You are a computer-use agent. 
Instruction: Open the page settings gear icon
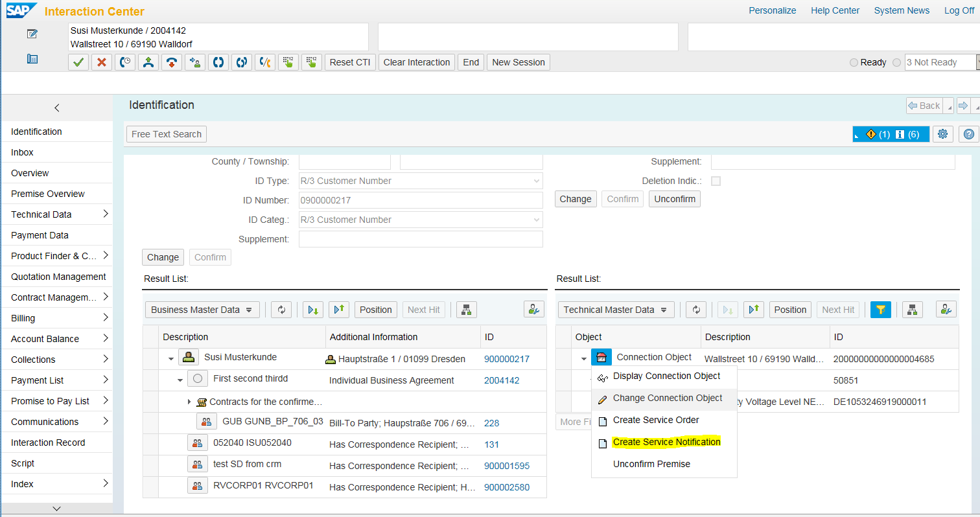(x=943, y=134)
